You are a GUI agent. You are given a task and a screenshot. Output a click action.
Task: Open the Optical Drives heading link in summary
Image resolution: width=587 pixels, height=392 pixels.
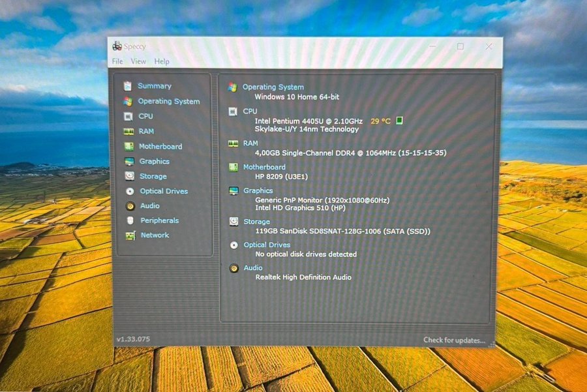267,245
